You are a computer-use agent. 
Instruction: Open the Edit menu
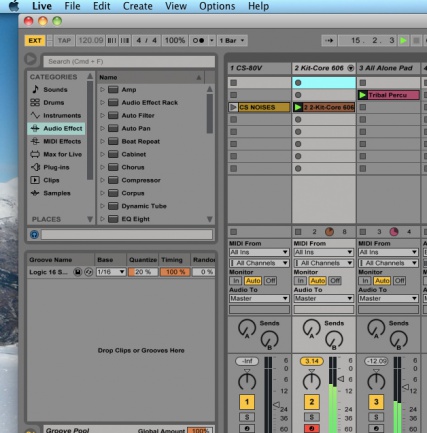pos(101,6)
